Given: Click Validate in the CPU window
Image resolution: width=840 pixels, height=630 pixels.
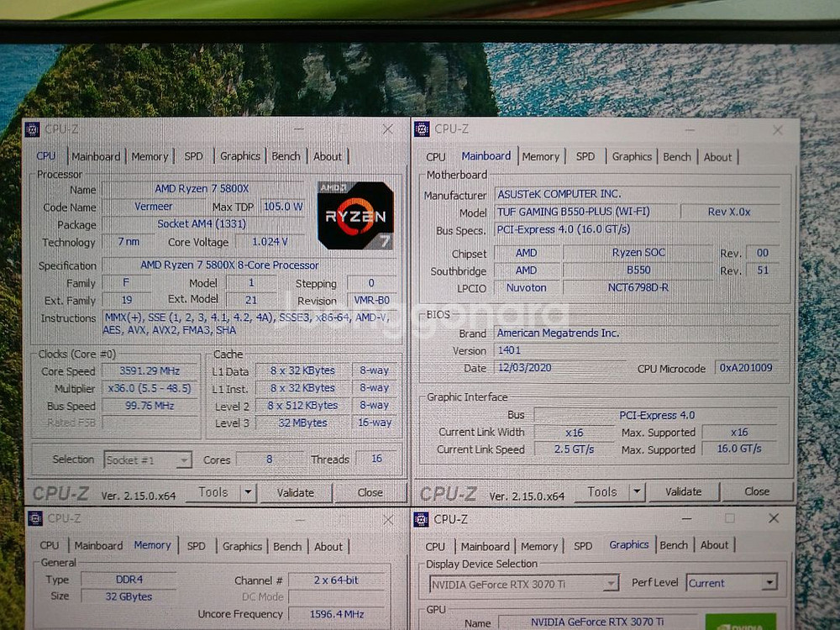Looking at the screenshot, I should click(x=295, y=492).
